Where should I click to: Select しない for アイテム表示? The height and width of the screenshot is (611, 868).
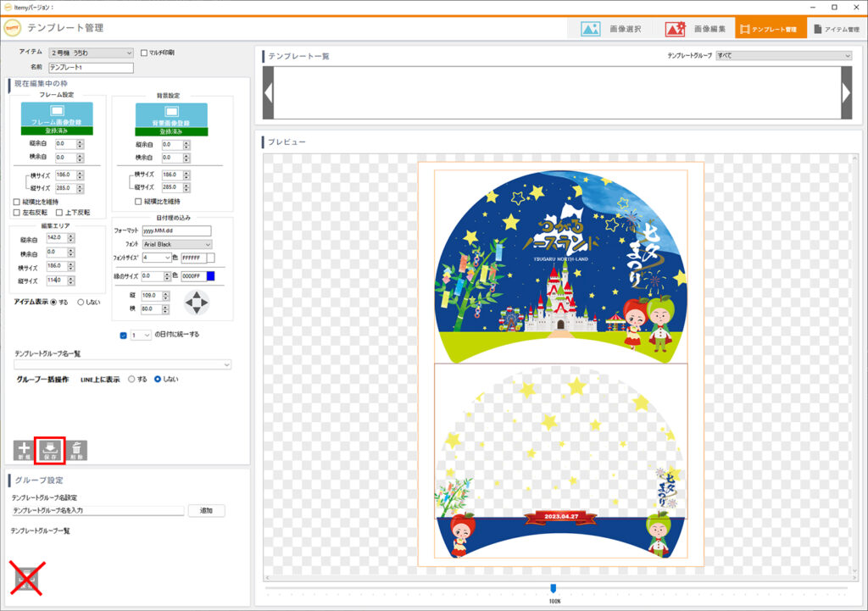[81, 302]
